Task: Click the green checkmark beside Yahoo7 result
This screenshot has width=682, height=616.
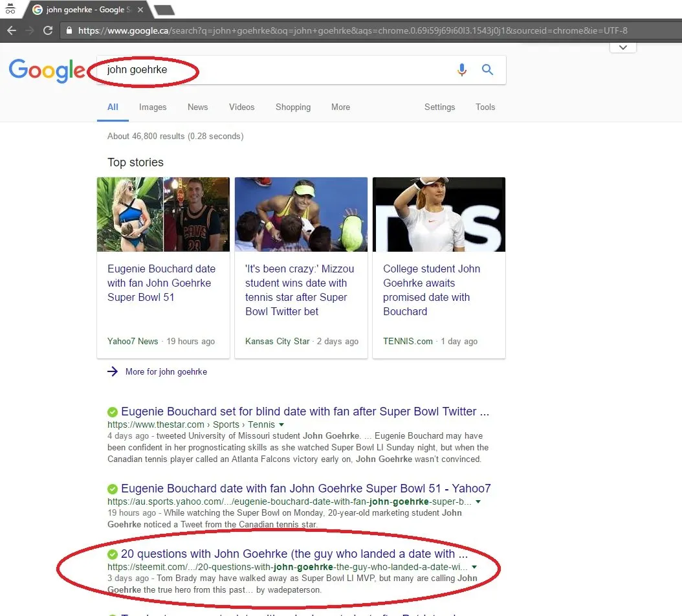Action: click(x=112, y=489)
